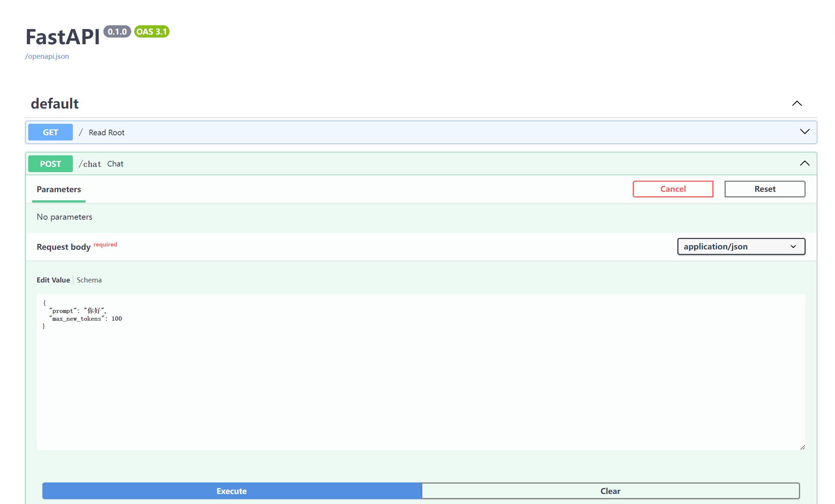The width and height of the screenshot is (835, 504).
Task: Open the /openapi.json link
Action: click(x=47, y=56)
